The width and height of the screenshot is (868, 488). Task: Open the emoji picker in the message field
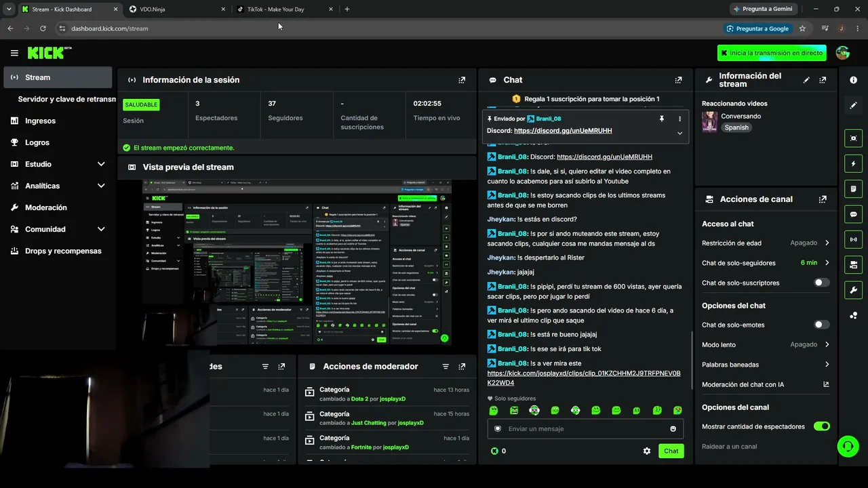click(673, 428)
